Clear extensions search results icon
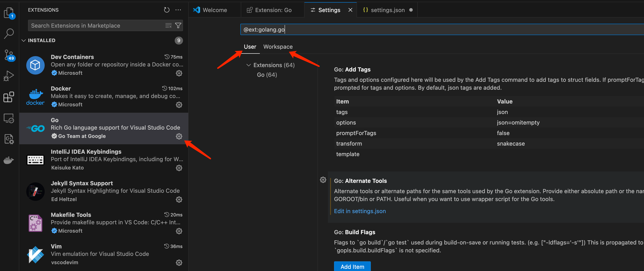The width and height of the screenshot is (644, 271). 169,26
